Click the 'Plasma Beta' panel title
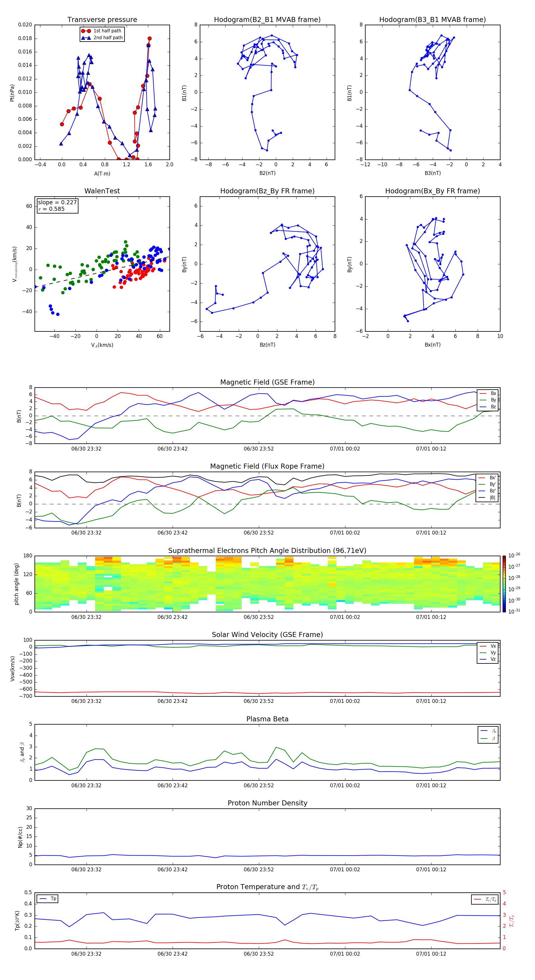The height and width of the screenshot is (980, 535). [267, 719]
